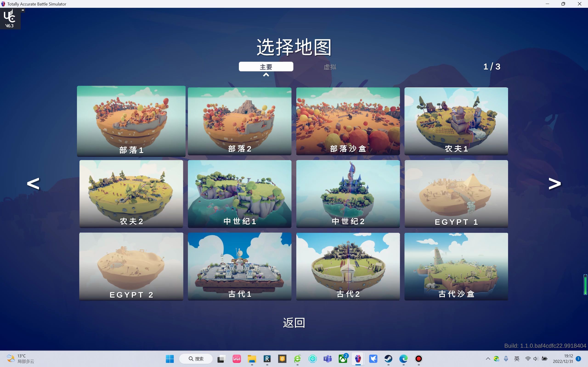The width and height of the screenshot is (588, 367).
Task: Click the Windows Start button
Action: [169, 359]
